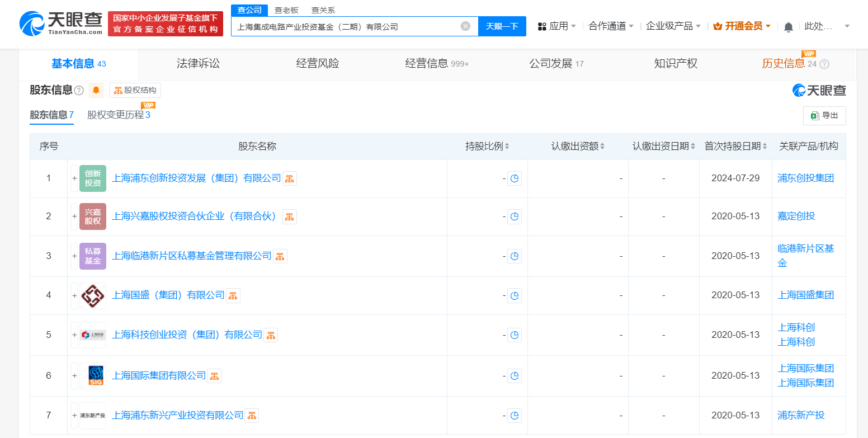Click pie chart icon in 上海浦东创新投资发展 row
Screen dimensions: 868x438
point(515,178)
